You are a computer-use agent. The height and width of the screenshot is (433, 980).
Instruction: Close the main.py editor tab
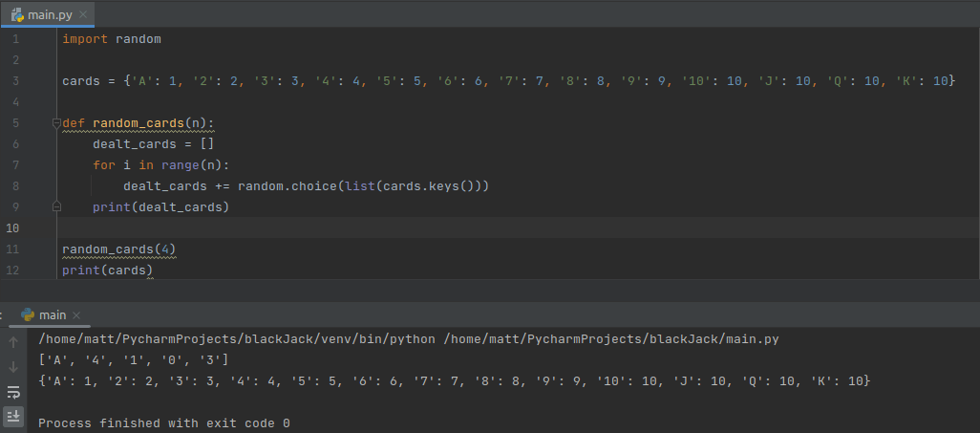click(x=83, y=14)
